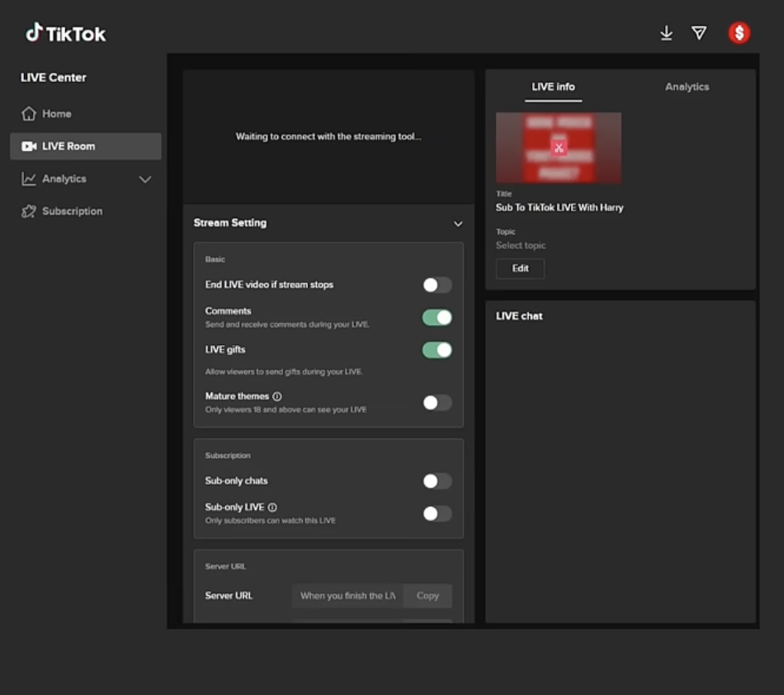The width and height of the screenshot is (784, 695).
Task: Click the Home house icon
Action: [29, 114]
